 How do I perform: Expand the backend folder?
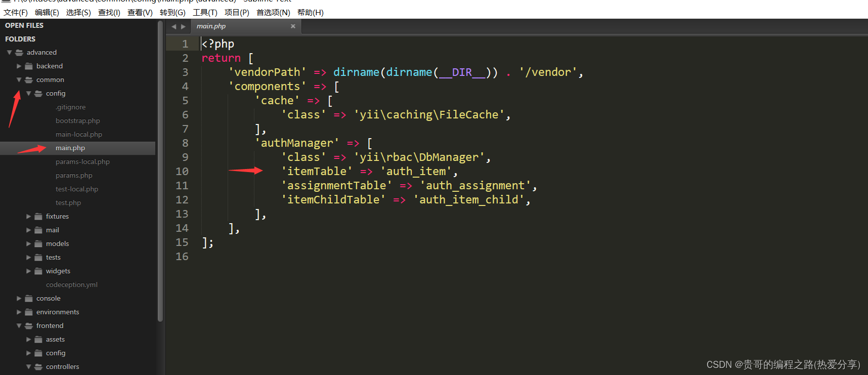coord(19,66)
